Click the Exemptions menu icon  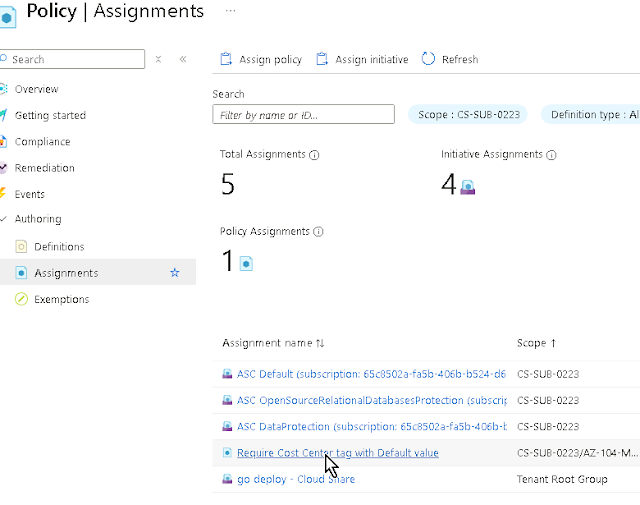click(x=21, y=299)
